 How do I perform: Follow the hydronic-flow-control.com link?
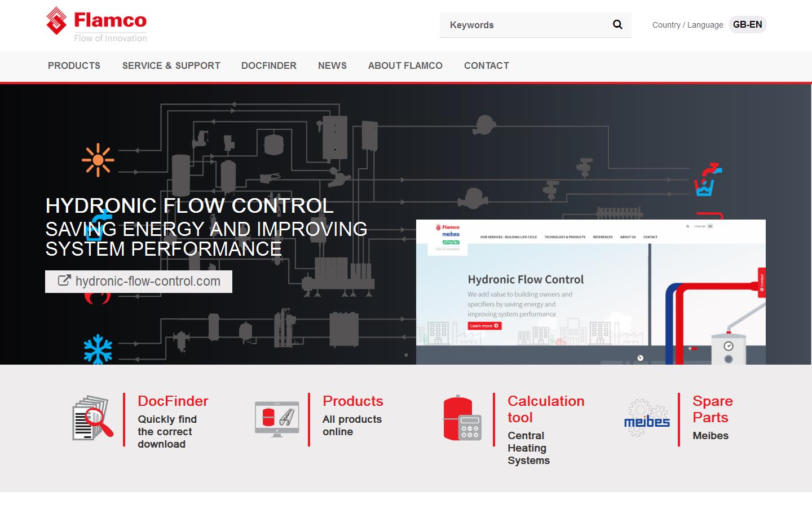tap(149, 281)
